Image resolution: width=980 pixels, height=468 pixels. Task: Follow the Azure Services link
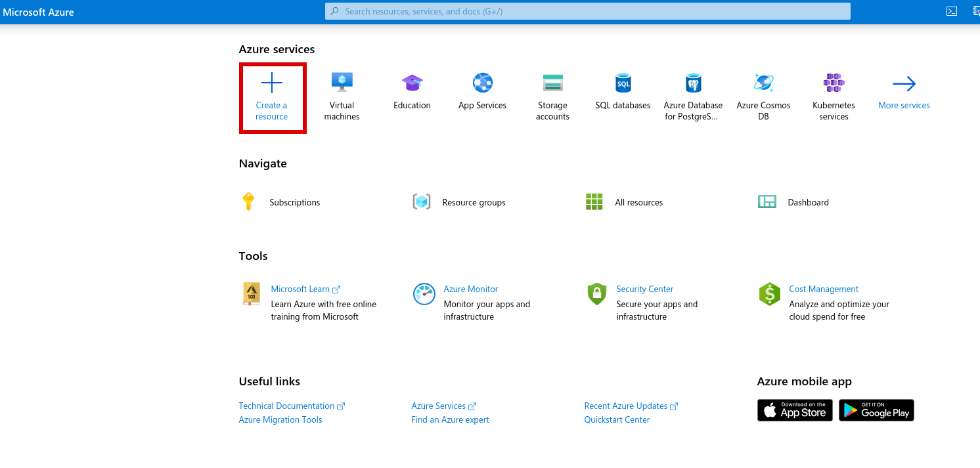[444, 406]
